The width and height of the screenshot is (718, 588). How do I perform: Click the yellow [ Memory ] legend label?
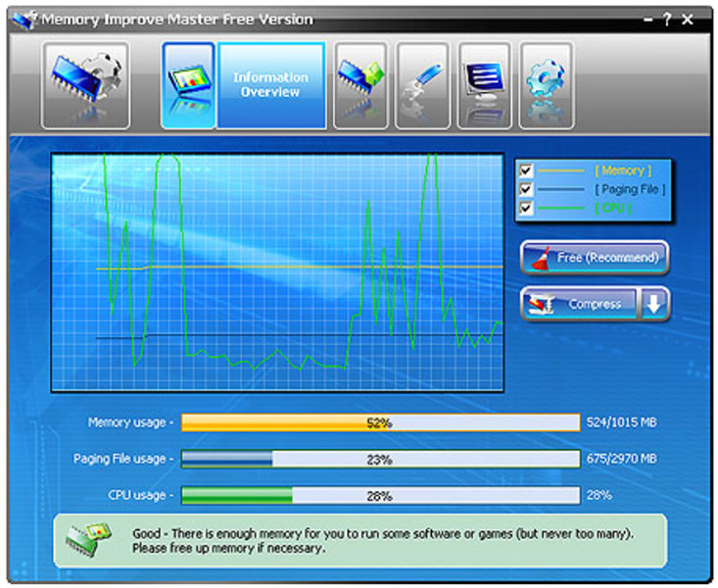(623, 171)
